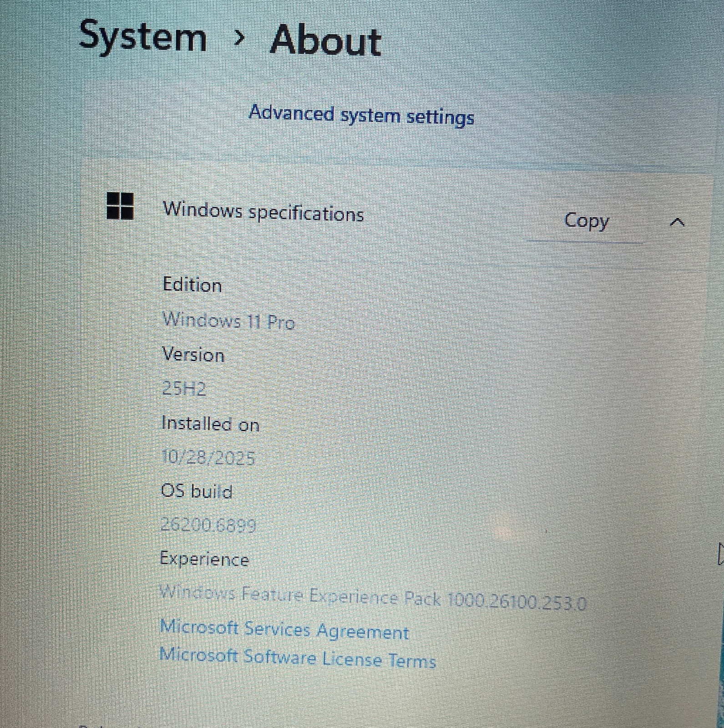Open Advanced system settings link
This screenshot has height=728, width=724.
tap(362, 115)
